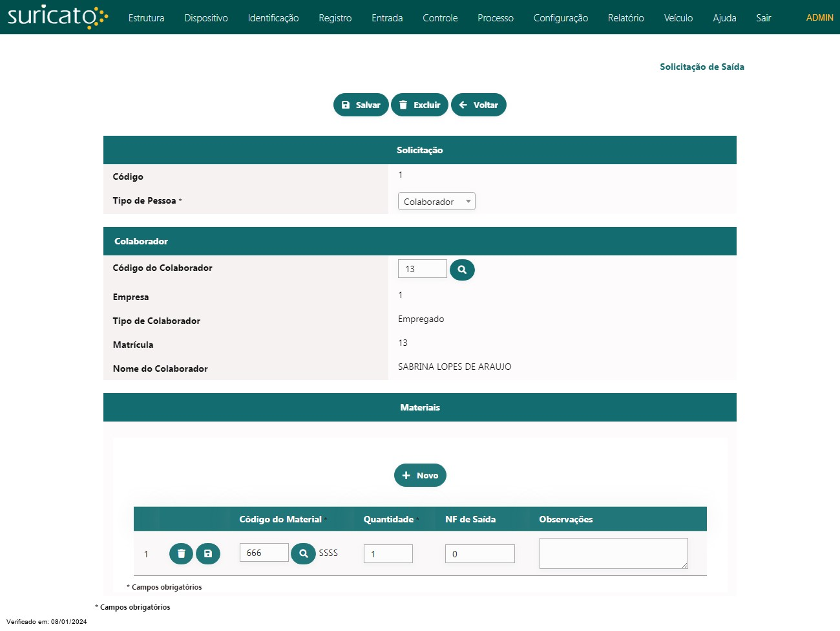Click the NF de Saída field
Viewport: 840px width, 631px height.
click(x=479, y=554)
